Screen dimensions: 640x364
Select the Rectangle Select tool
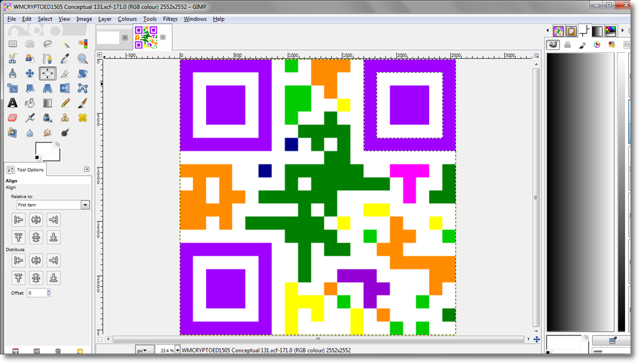pos(12,44)
